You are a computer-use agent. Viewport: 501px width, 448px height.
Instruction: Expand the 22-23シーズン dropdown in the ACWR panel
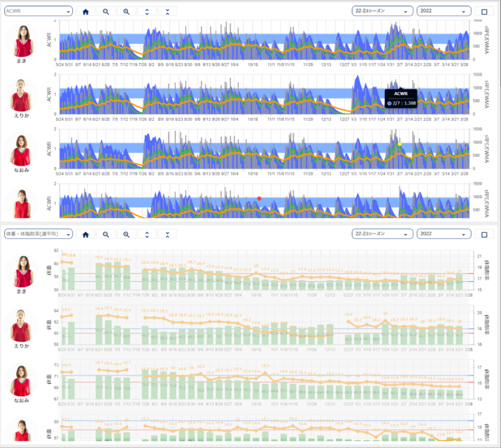click(382, 11)
